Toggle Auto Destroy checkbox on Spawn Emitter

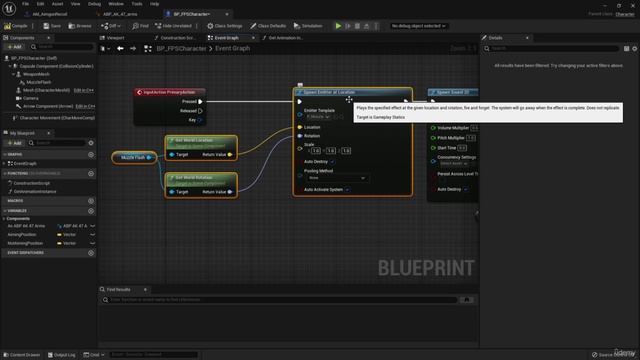[333, 162]
